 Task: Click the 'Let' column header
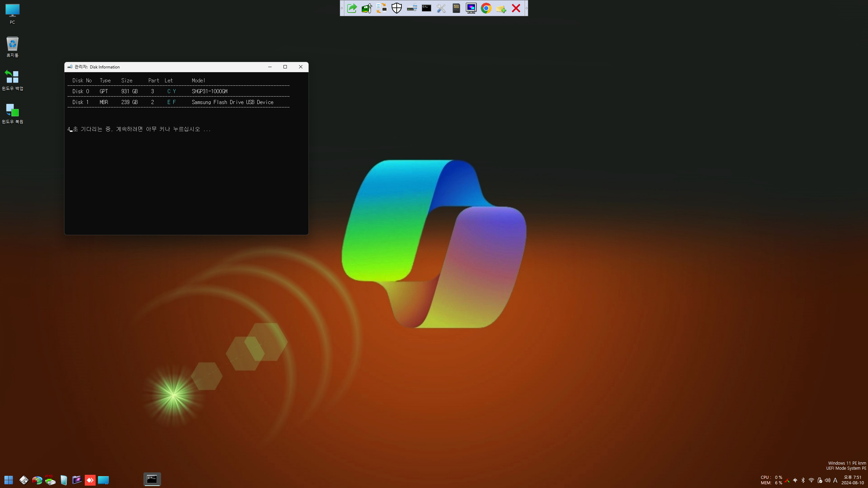[169, 80]
